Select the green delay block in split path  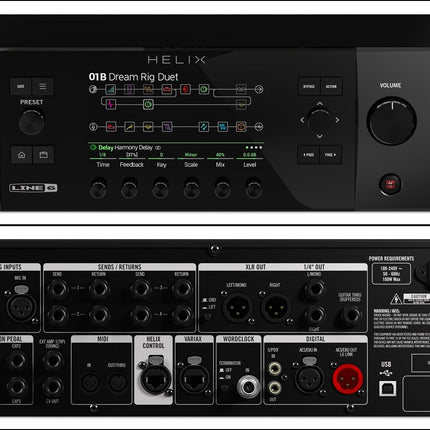coord(148,105)
